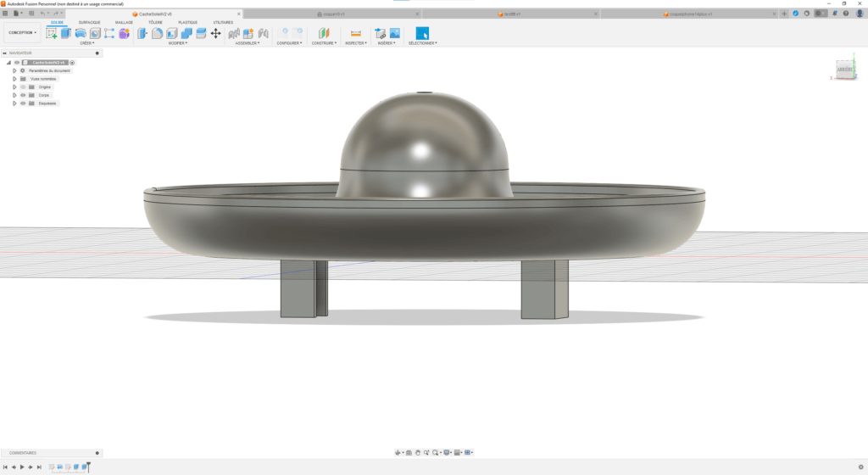The width and height of the screenshot is (868, 475).
Task: Open the Conception workspace dropdown
Action: pos(22,33)
